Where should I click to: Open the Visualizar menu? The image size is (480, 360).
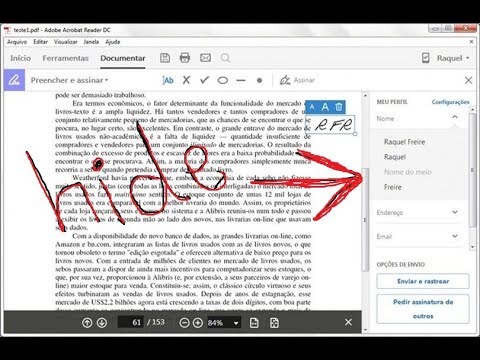coord(66,42)
